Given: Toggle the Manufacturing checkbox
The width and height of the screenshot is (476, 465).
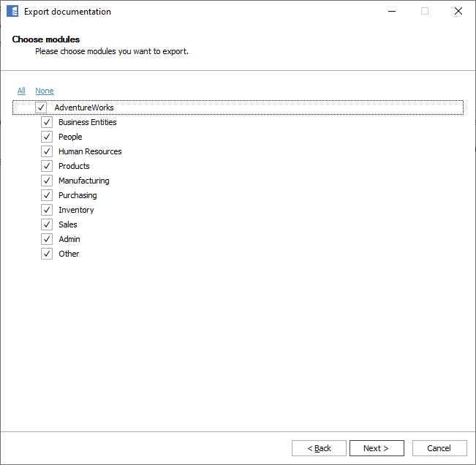Looking at the screenshot, I should pyautogui.click(x=47, y=181).
